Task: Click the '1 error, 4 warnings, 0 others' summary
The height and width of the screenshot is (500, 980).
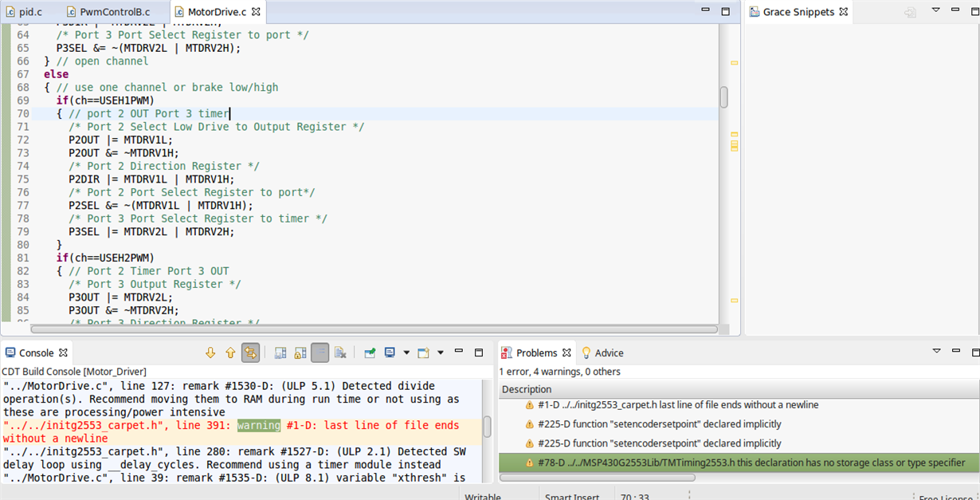Action: pos(560,372)
